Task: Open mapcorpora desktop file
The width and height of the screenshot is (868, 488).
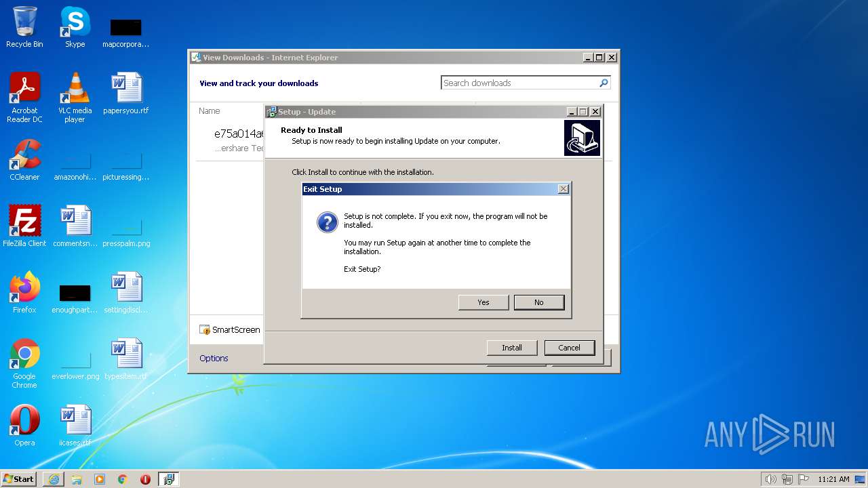Action: [125, 33]
